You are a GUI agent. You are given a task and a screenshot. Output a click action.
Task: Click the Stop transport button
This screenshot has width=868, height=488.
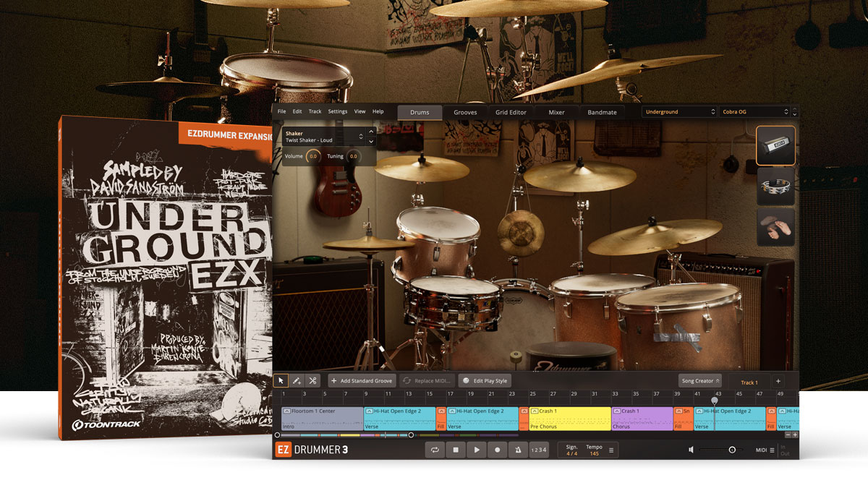pos(456,450)
